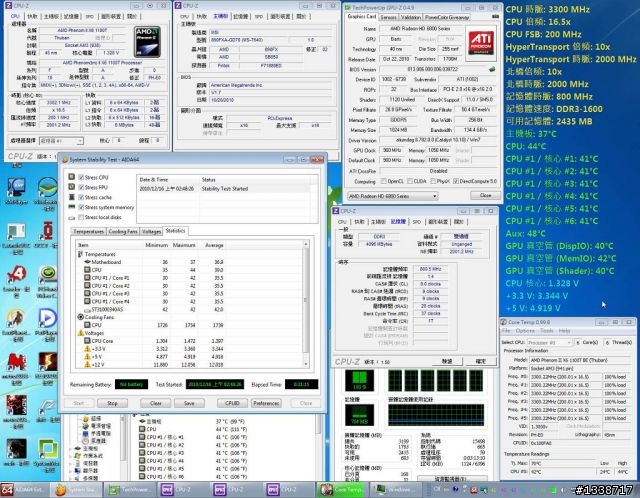Click the BIOS chip icon beside GPU-Z BIOS Version
Viewport: 640px width, 498px height.
(x=493, y=69)
